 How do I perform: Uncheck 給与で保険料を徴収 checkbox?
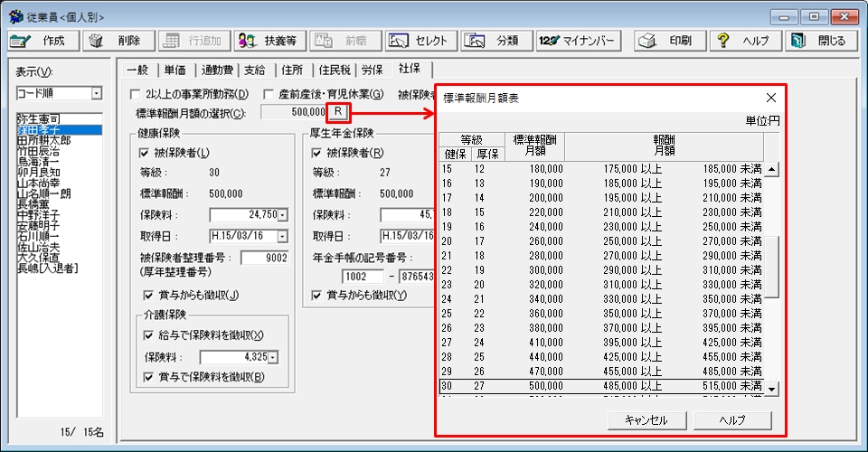click(x=150, y=334)
